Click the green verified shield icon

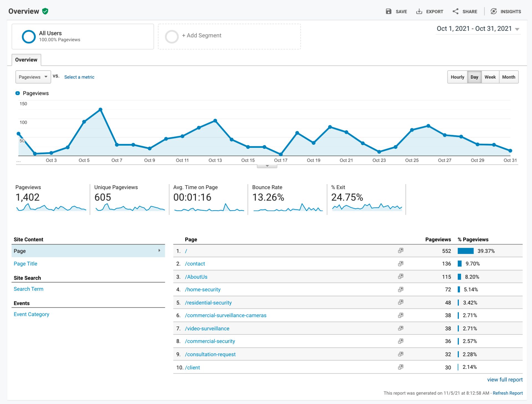coord(45,11)
